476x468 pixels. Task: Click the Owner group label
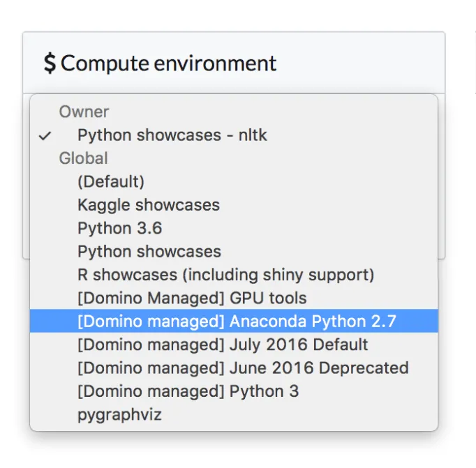click(84, 112)
